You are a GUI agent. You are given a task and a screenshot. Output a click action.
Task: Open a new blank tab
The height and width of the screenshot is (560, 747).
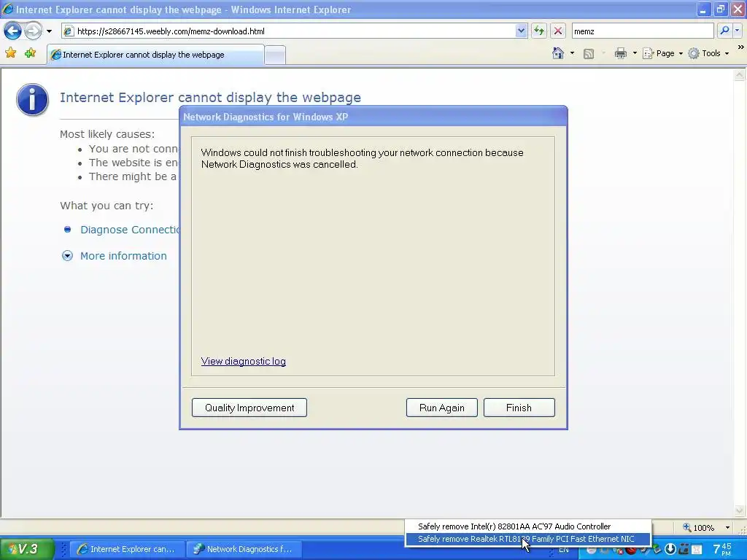click(275, 55)
